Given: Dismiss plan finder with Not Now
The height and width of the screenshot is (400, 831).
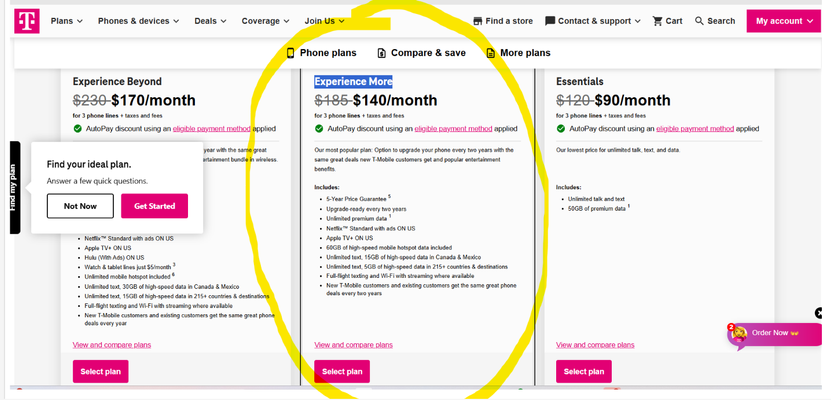Looking at the screenshot, I should [x=80, y=206].
